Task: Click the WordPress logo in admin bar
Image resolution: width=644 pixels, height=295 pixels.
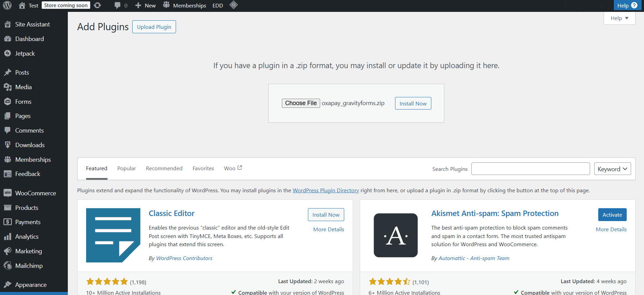Action: pos(7,5)
